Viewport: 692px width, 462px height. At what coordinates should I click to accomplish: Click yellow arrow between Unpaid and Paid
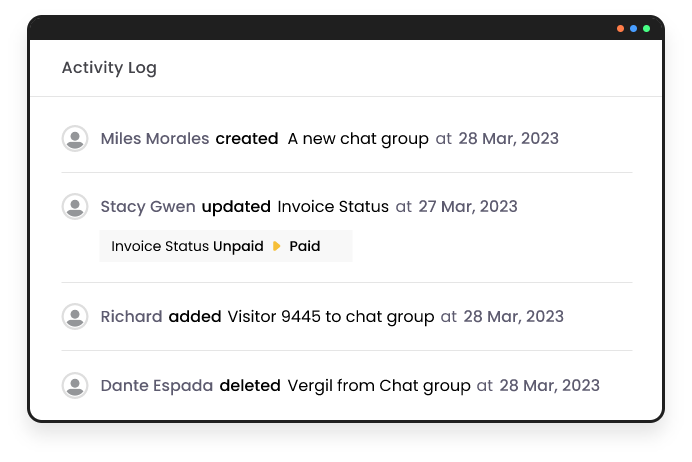[277, 246]
